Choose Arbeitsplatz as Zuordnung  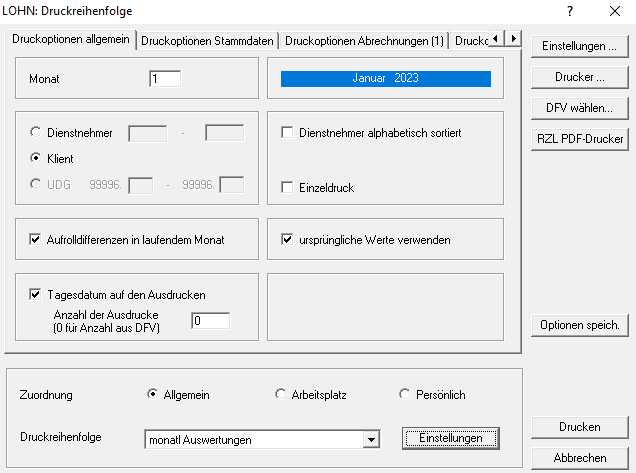pyautogui.click(x=281, y=395)
